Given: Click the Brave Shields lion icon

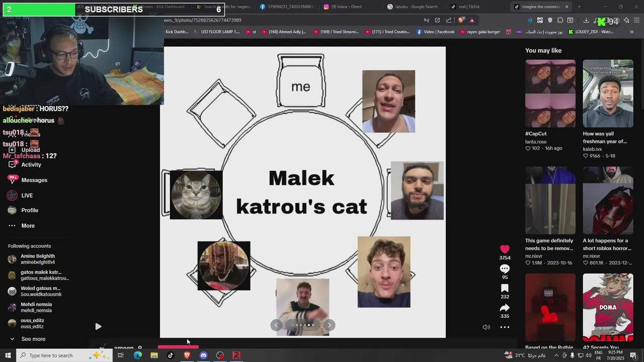Looking at the screenshot, I should coord(461,20).
